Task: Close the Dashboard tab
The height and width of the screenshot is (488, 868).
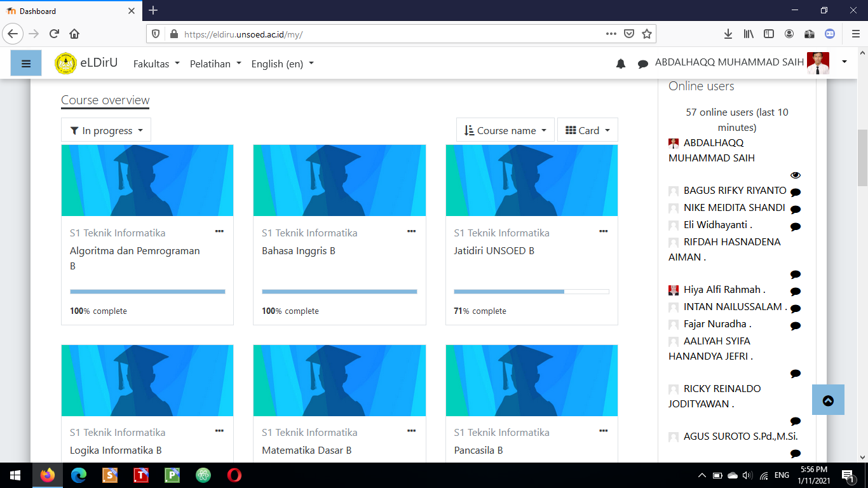Action: point(132,11)
